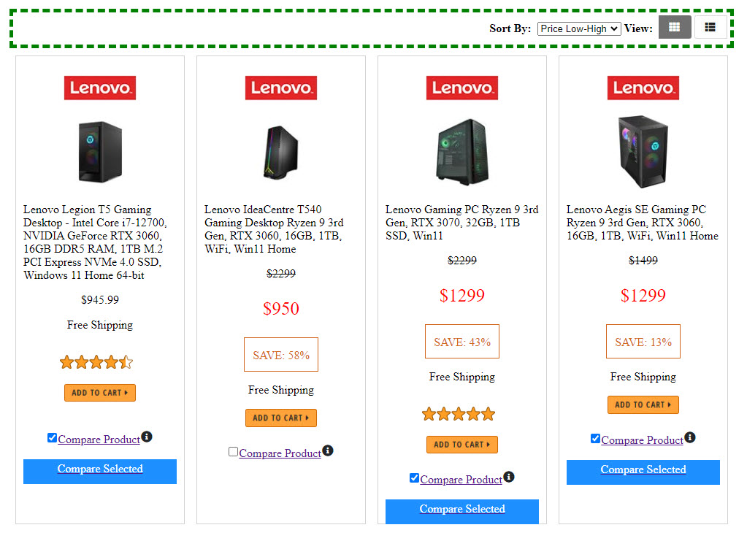The width and height of the screenshot is (747, 560).
Task: Add Legion T5 Gaming Desktop to cart
Action: coord(100,393)
